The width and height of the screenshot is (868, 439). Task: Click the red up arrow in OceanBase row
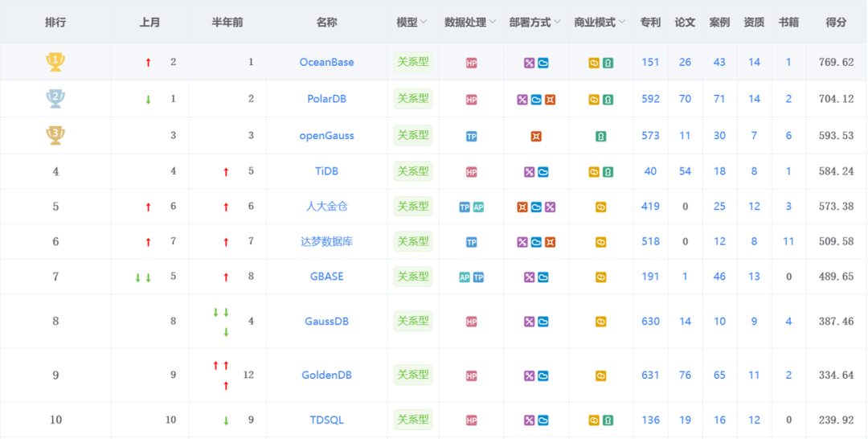pos(148,63)
